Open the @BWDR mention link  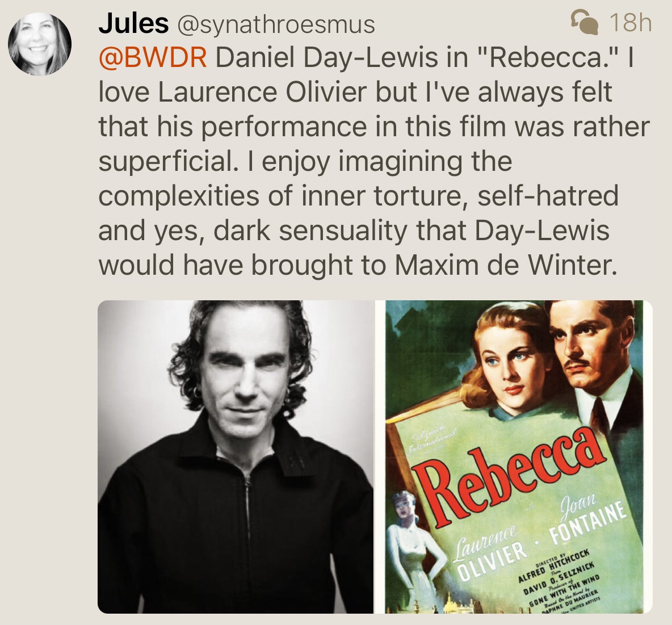pyautogui.click(x=153, y=58)
